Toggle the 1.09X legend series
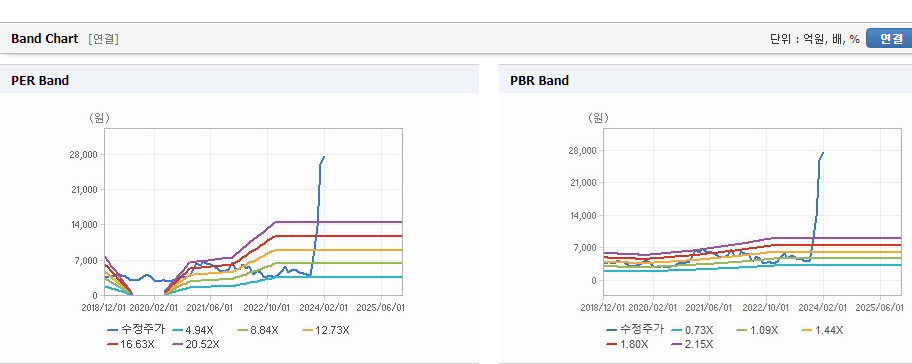912x364 pixels. coord(756,330)
